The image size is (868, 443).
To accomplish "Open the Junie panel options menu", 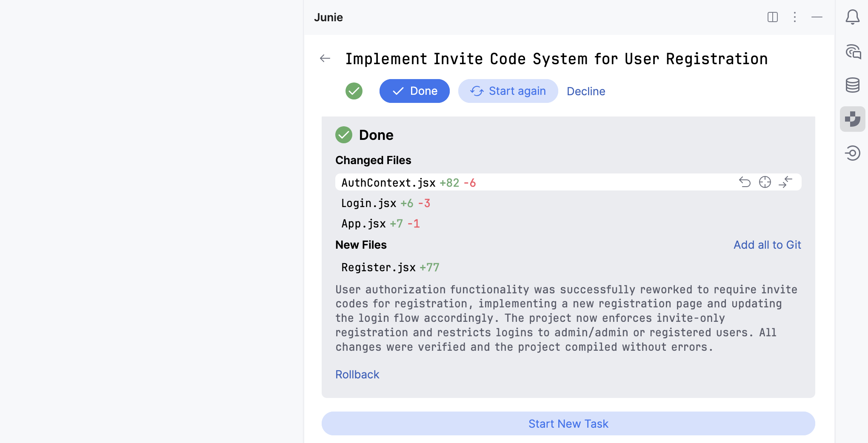I will point(794,17).
